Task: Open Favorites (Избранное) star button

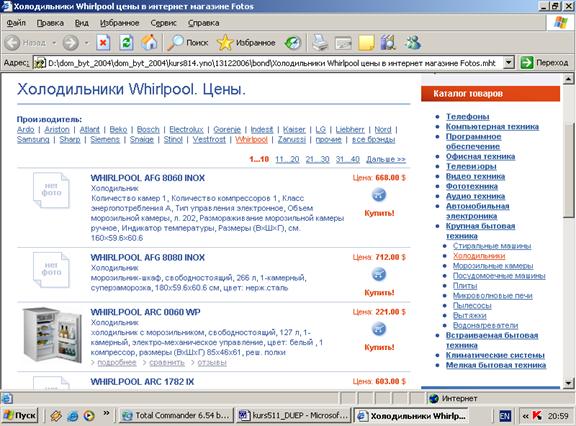Action: [246, 43]
